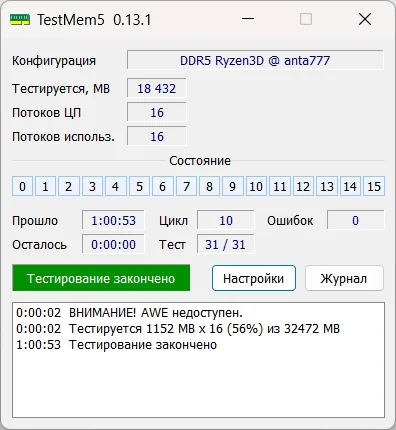Select thread status box 12
Image resolution: width=396 pixels, height=430 pixels.
303,186
